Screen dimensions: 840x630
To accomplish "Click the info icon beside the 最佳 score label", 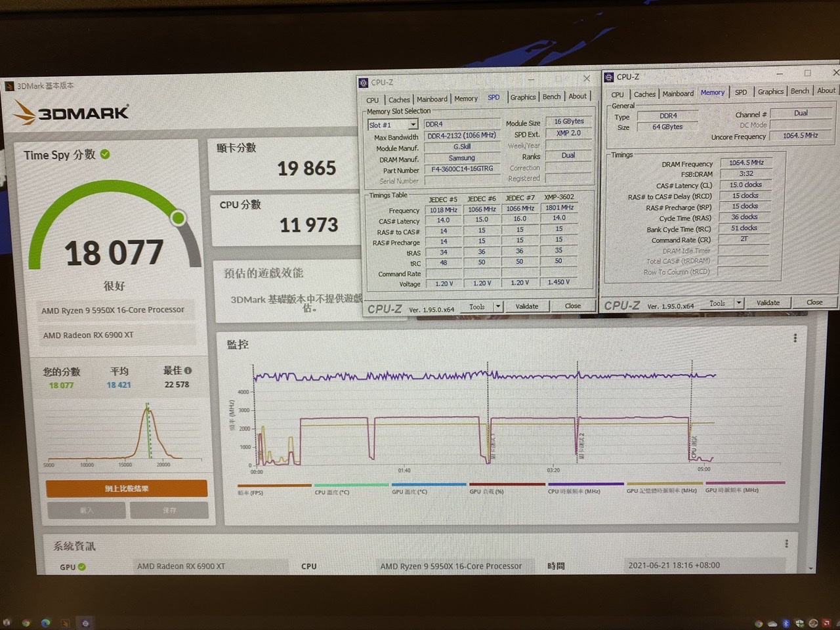I will [188, 370].
